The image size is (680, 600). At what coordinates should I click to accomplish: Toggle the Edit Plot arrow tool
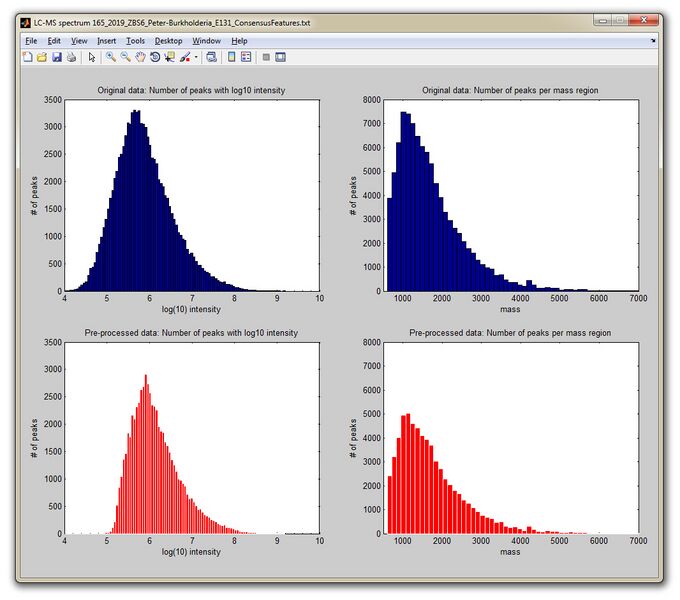[x=92, y=57]
